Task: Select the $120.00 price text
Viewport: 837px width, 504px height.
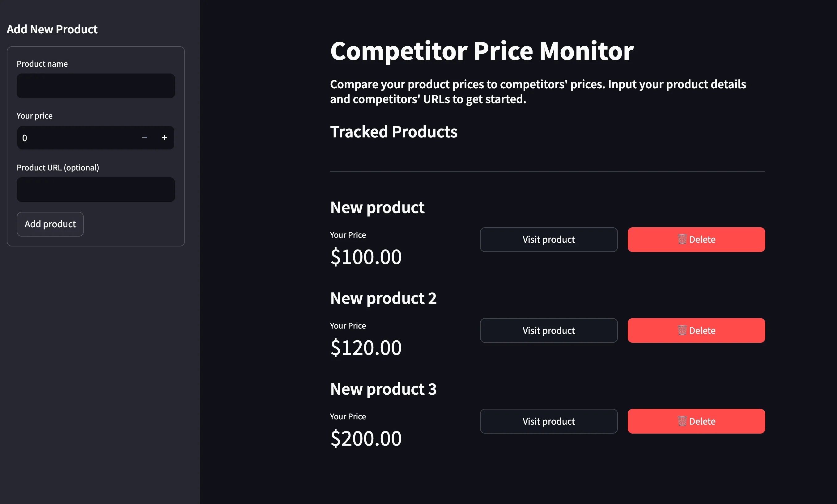Action: tap(366, 347)
